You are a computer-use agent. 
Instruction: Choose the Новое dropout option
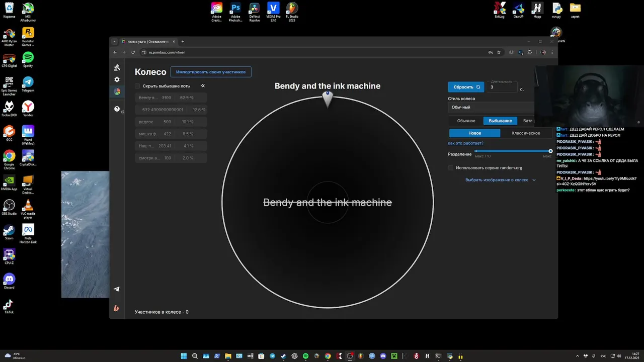coord(474,133)
